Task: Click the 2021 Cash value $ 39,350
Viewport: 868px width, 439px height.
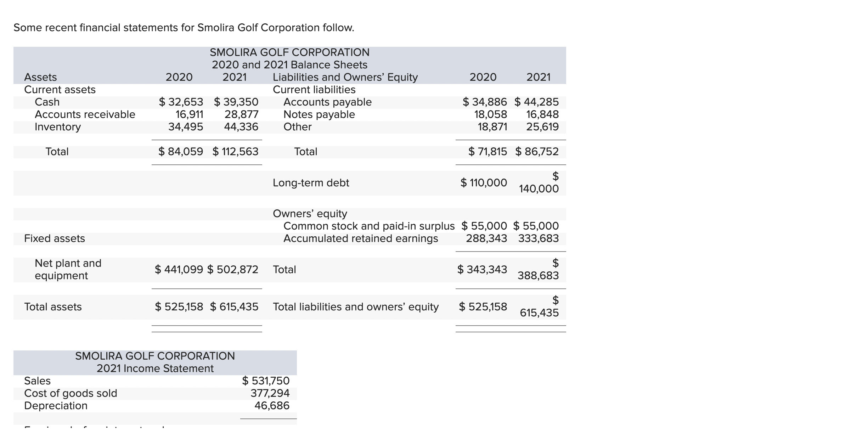Action: click(236, 102)
